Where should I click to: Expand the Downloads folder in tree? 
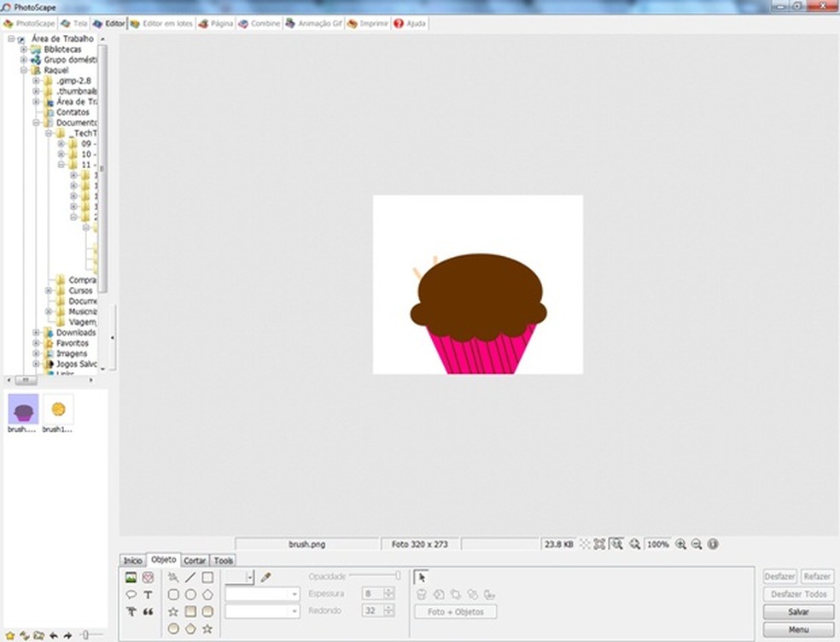[37, 333]
